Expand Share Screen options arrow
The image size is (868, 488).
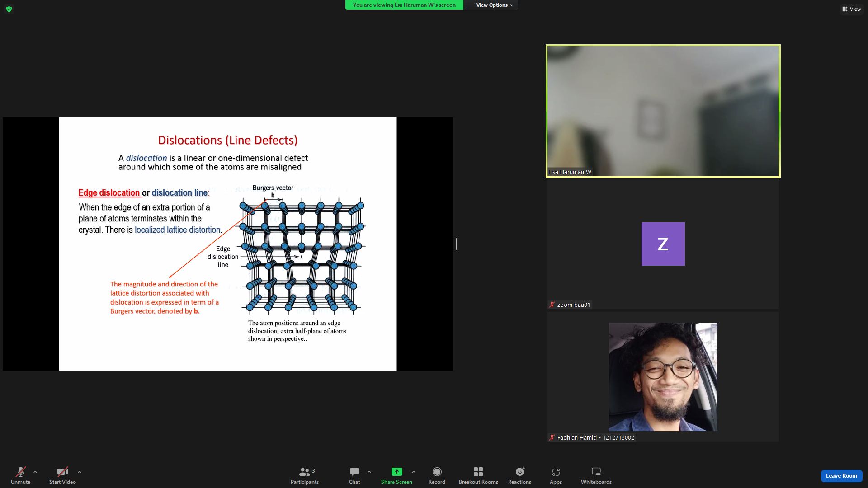[x=414, y=472]
